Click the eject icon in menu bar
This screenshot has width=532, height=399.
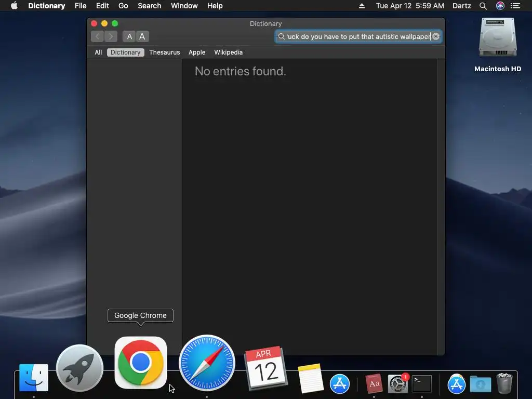coord(362,6)
